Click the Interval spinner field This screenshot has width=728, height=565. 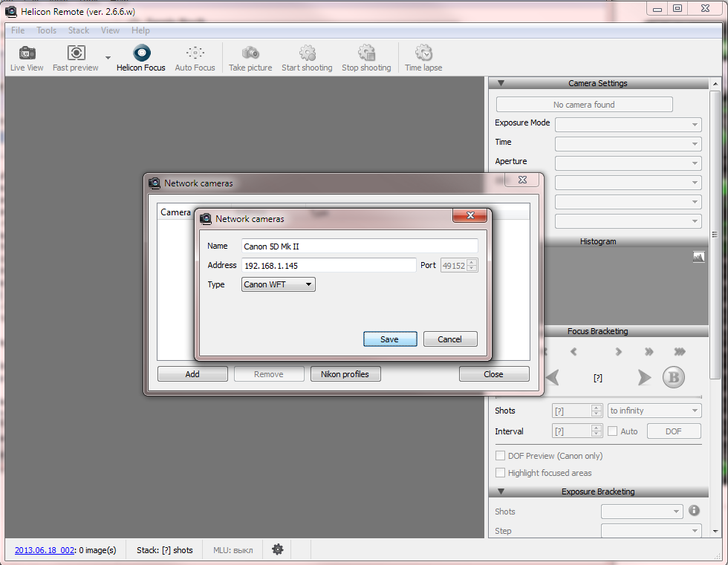577,431
